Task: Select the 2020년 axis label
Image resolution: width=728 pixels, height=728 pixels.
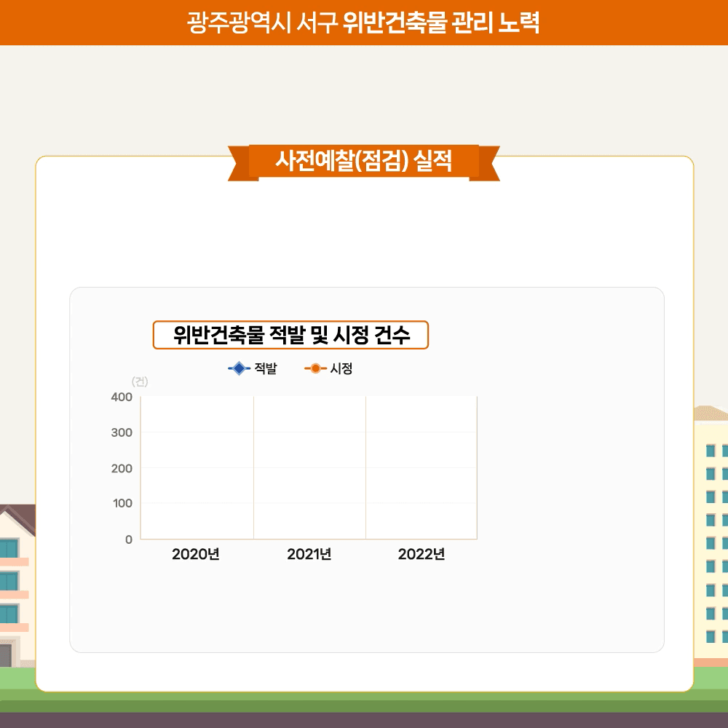Action: point(195,554)
